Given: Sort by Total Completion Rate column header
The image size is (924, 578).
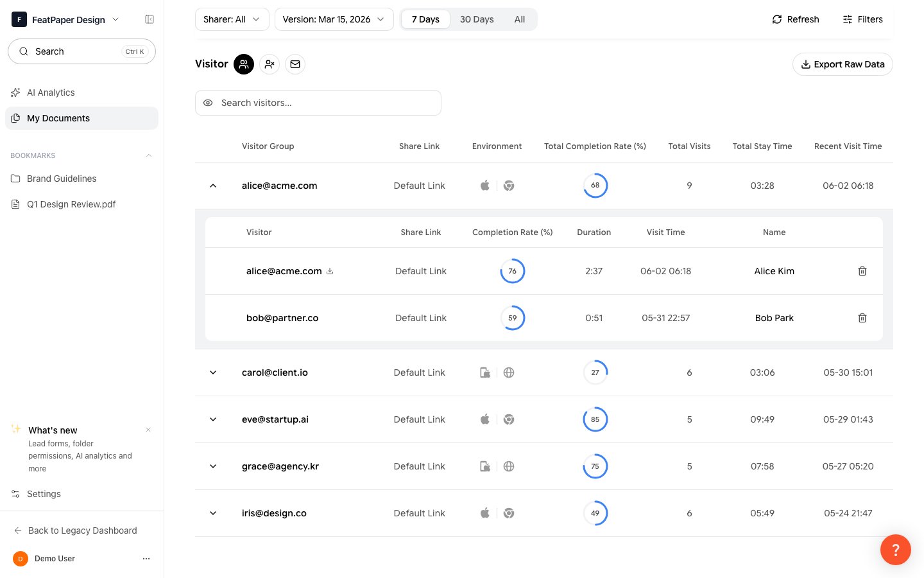Looking at the screenshot, I should coord(595,146).
